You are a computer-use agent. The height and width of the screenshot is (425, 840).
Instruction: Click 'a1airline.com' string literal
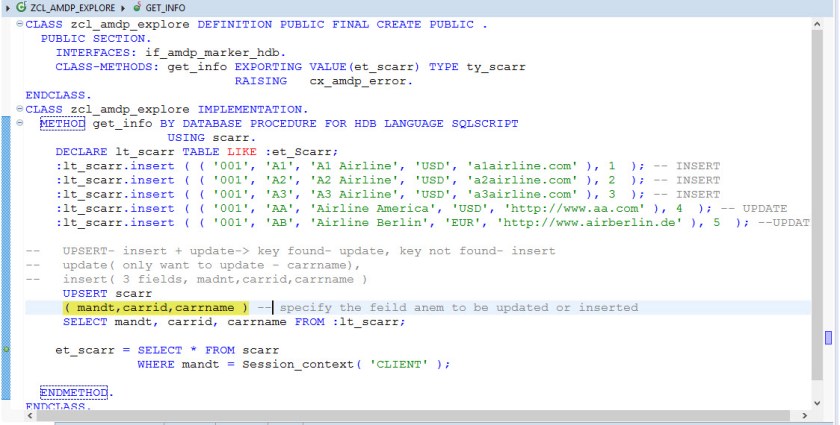[522, 166]
